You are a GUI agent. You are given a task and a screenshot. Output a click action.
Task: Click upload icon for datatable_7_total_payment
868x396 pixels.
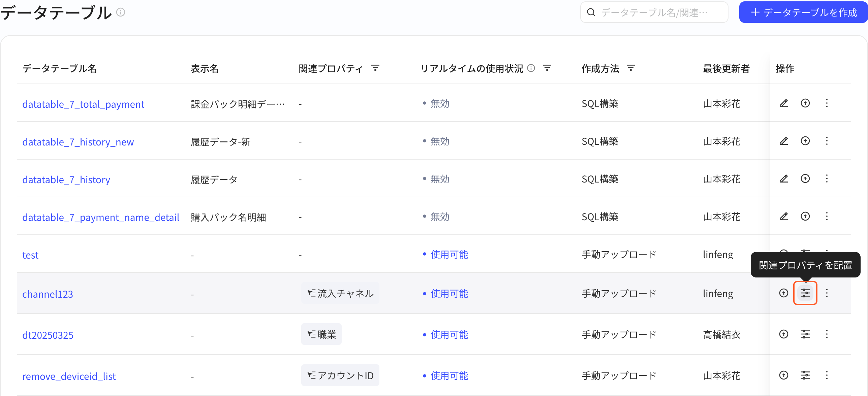[x=805, y=103]
